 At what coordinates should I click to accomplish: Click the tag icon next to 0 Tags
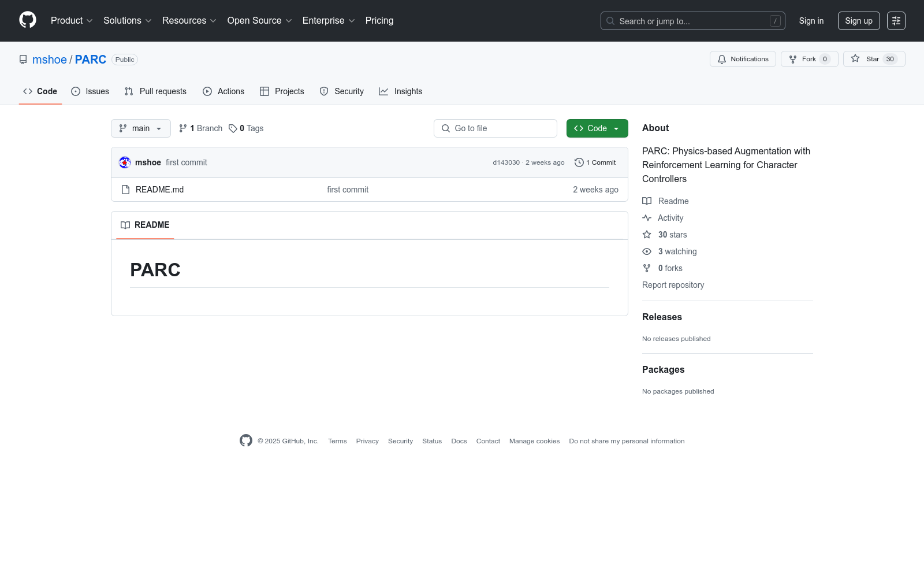(233, 128)
